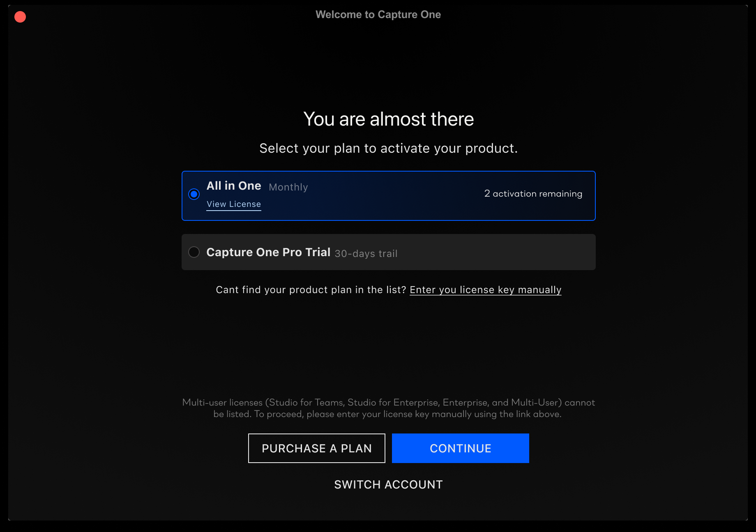Click Enter you license key manually link
Image resolution: width=756 pixels, height=532 pixels.
coord(485,290)
